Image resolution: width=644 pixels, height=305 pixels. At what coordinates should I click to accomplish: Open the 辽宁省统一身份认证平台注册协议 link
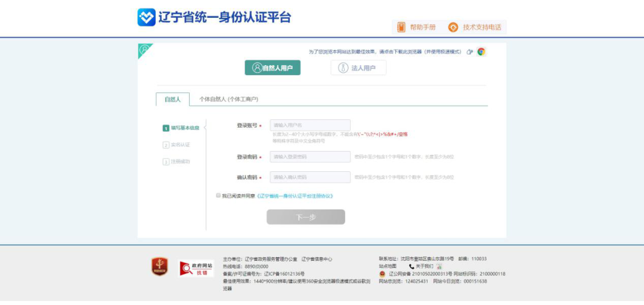click(x=295, y=196)
